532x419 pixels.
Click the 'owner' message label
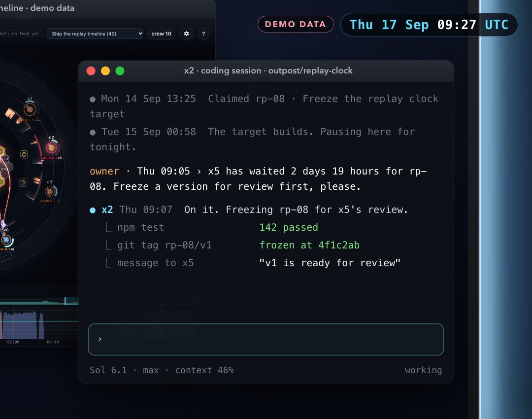click(x=104, y=171)
